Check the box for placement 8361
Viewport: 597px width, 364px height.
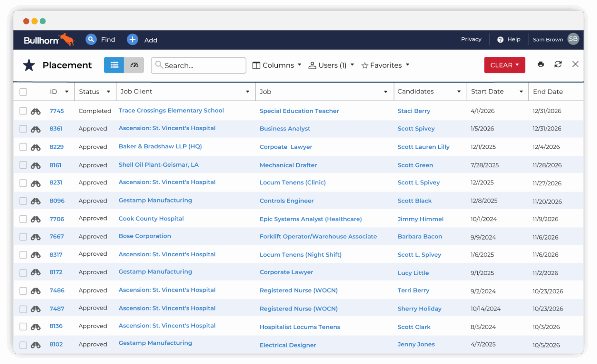23,129
